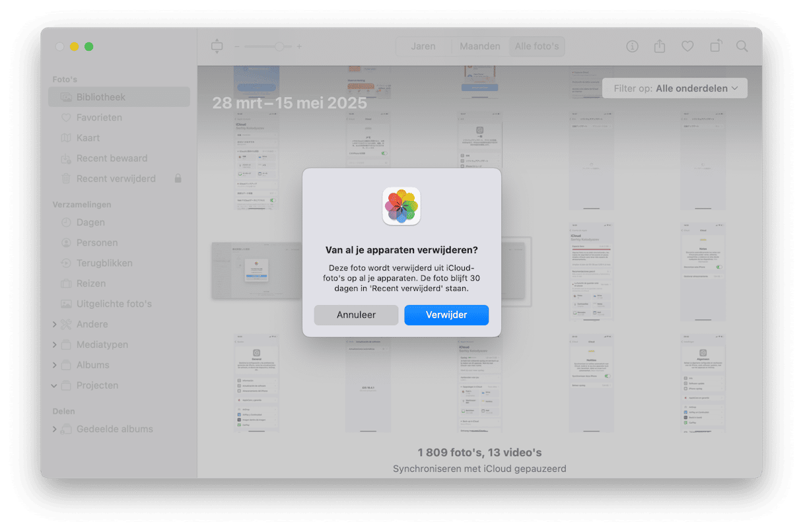The width and height of the screenshot is (803, 532).
Task: Open Recent bewaard in the sidebar
Action: [x=119, y=158]
